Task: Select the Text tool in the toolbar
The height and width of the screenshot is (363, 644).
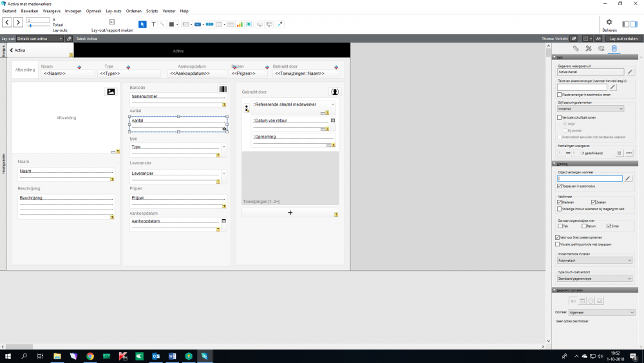Action: pyautogui.click(x=153, y=25)
